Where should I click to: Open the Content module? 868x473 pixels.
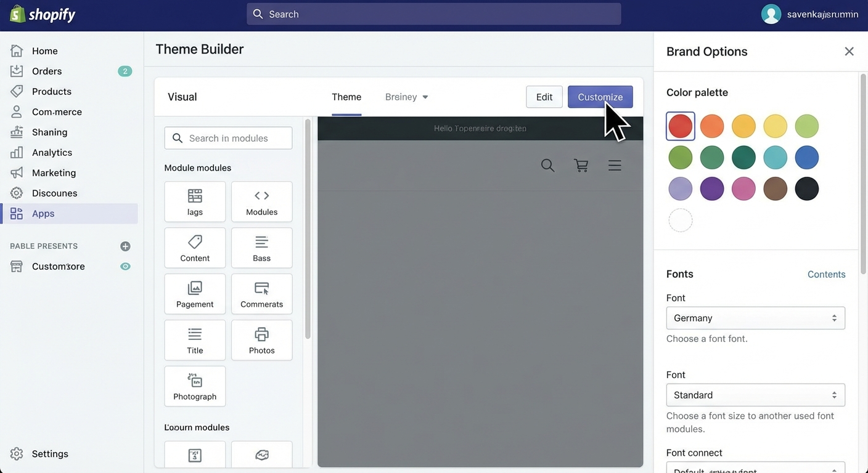[x=195, y=248]
